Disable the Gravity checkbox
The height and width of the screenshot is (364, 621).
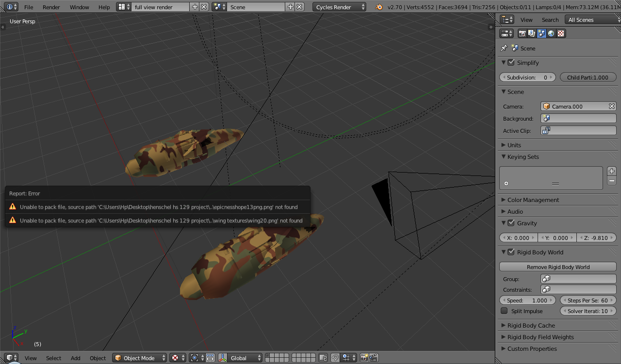coord(511,223)
